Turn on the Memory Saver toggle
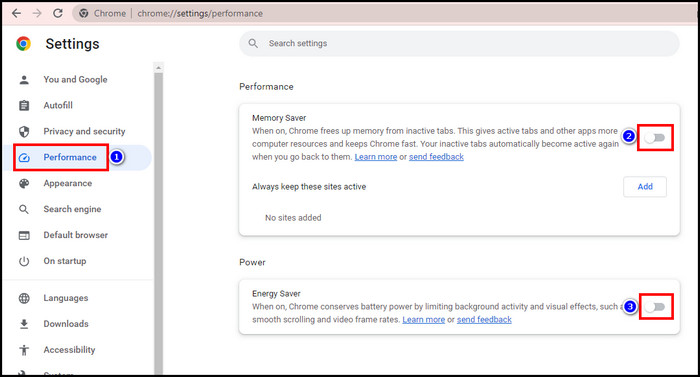The width and height of the screenshot is (700, 377). pos(655,138)
